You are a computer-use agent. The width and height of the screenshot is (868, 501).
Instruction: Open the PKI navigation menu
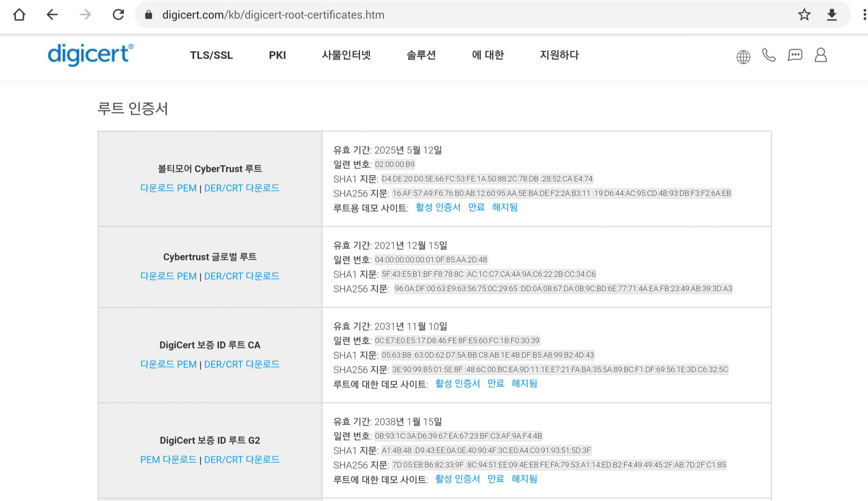tap(277, 56)
